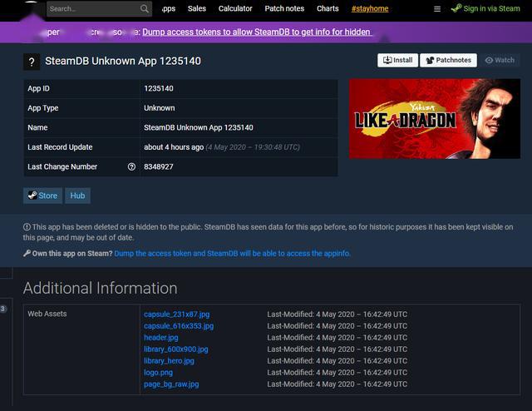
Task: Open the Dump access tokens banner link
Action: [257, 32]
